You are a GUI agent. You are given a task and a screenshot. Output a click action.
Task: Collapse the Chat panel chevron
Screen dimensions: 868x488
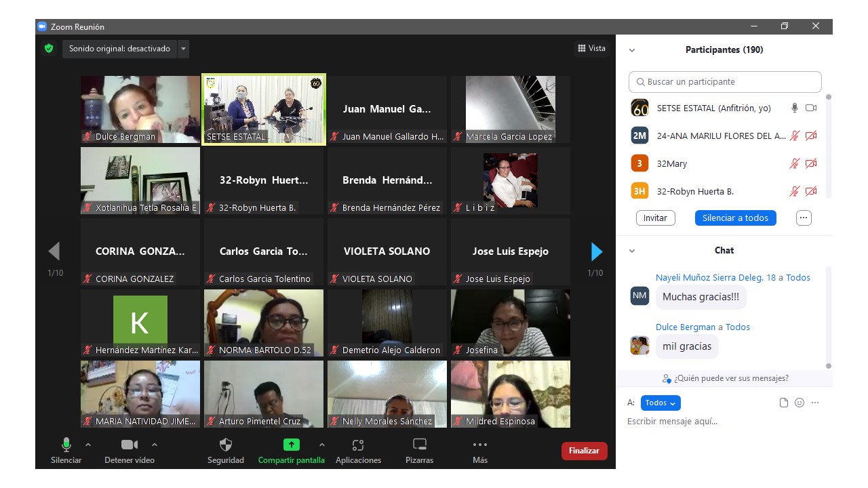632,251
